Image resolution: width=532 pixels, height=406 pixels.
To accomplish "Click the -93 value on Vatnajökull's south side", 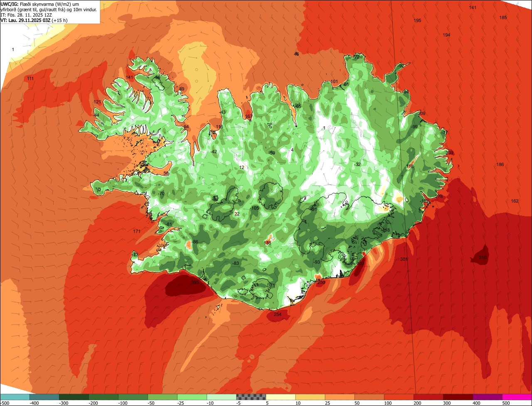I will point(317,262).
